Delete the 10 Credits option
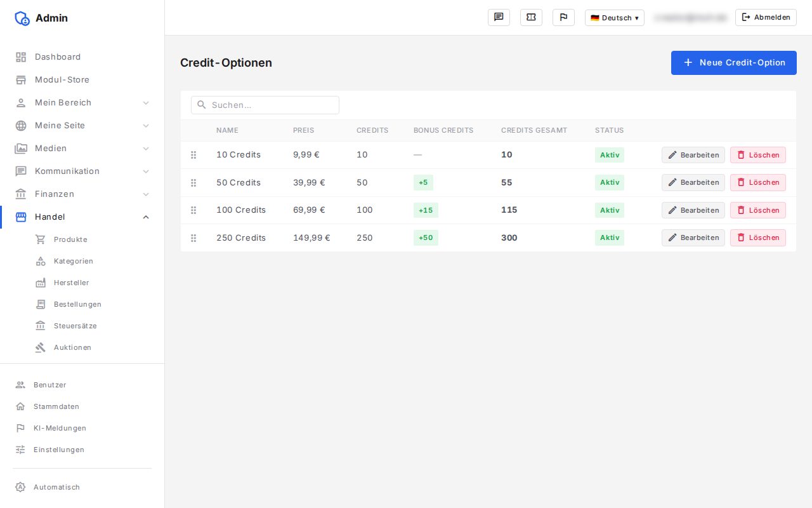This screenshot has width=812, height=508. (758, 155)
